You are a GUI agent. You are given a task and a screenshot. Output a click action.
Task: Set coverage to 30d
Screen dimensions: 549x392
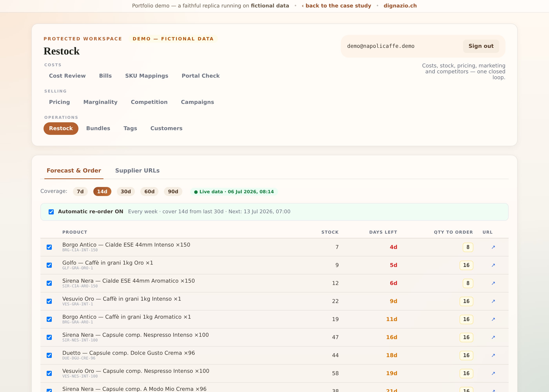click(x=126, y=191)
